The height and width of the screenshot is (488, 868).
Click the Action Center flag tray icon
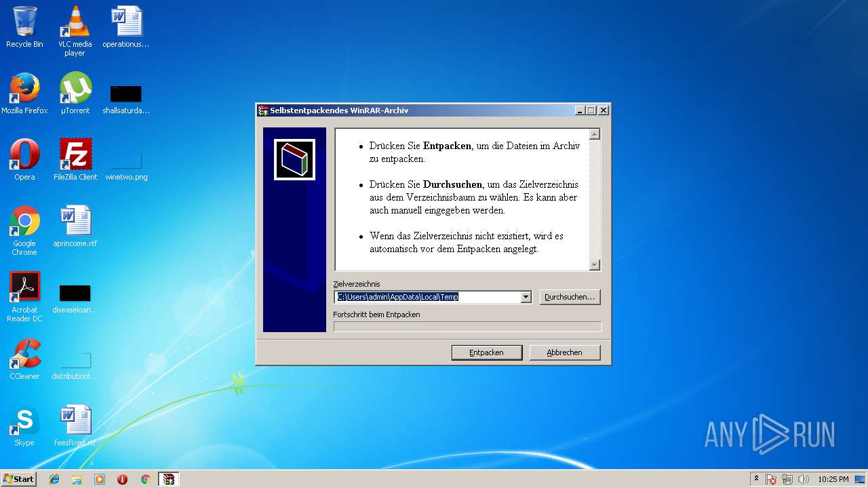(x=772, y=479)
